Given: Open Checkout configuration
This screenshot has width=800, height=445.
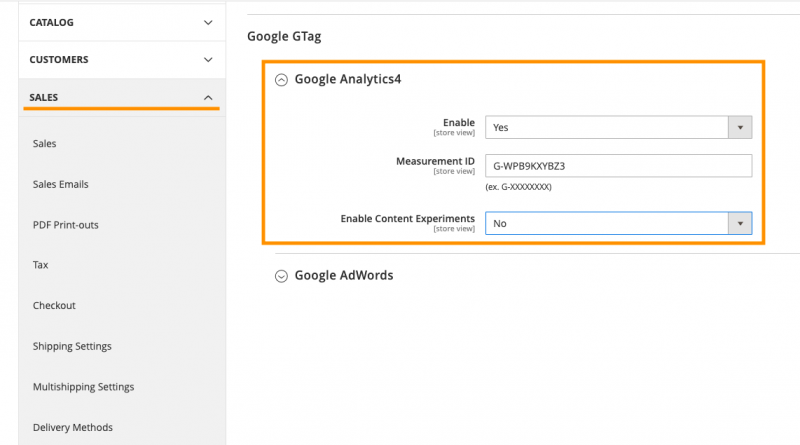Looking at the screenshot, I should [x=54, y=306].
